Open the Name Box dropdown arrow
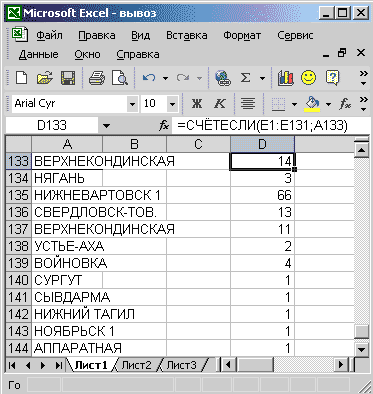Screen dimensions: 373x394 pyautogui.click(x=106, y=126)
